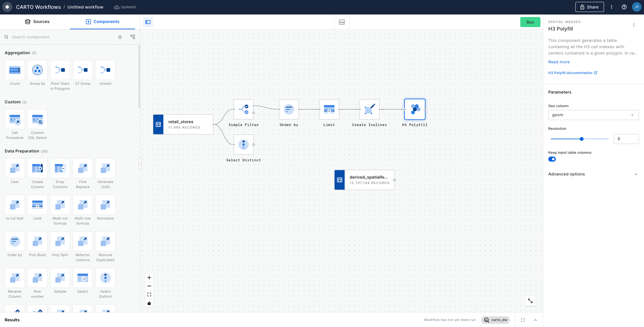Click the H3 Polyfill node on canvas
The width and height of the screenshot is (644, 327).
click(x=415, y=109)
